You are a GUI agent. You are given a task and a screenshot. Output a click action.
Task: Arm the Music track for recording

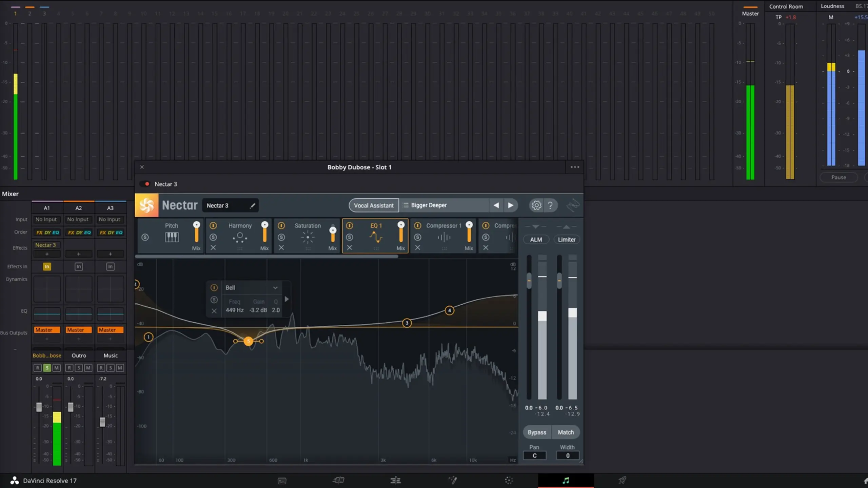pyautogui.click(x=101, y=368)
